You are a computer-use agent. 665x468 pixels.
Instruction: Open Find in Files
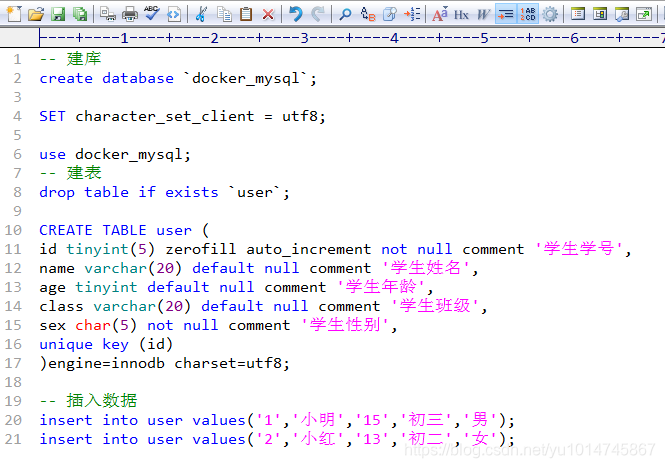390,14
